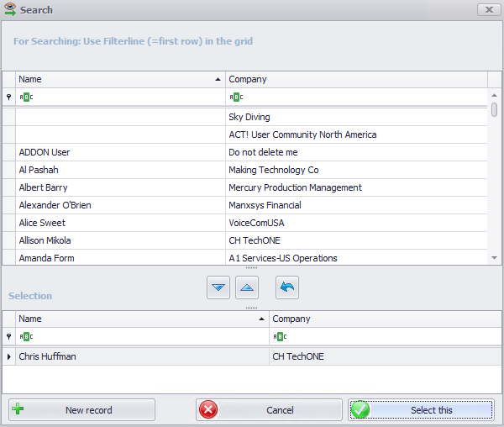Click the pin icon on top grid filter row
504x427 pixels.
pos(8,97)
